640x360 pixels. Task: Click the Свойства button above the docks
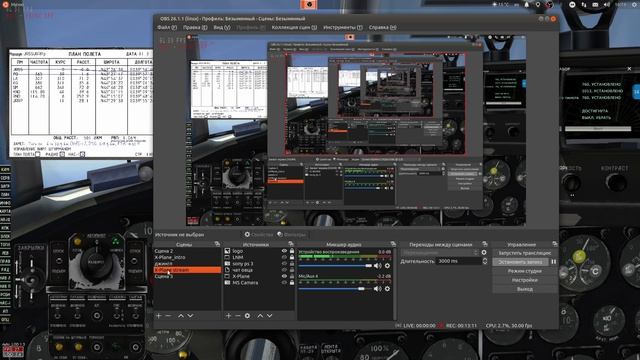(x=258, y=235)
